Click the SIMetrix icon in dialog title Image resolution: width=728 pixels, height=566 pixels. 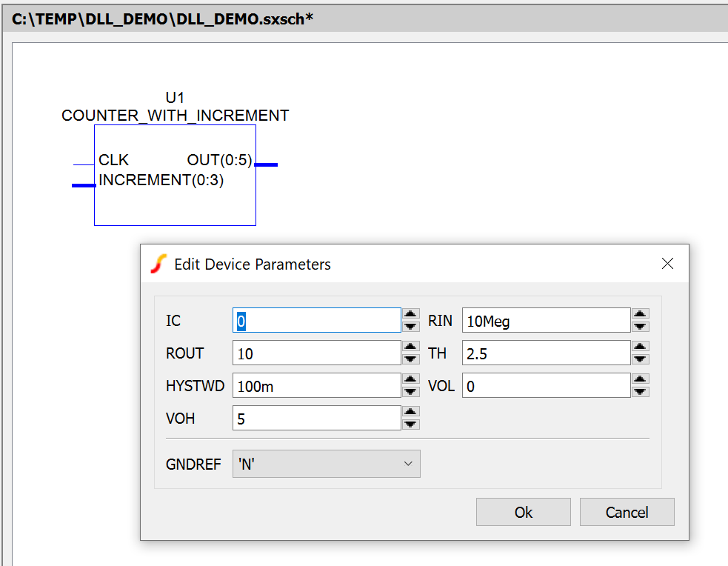click(158, 264)
